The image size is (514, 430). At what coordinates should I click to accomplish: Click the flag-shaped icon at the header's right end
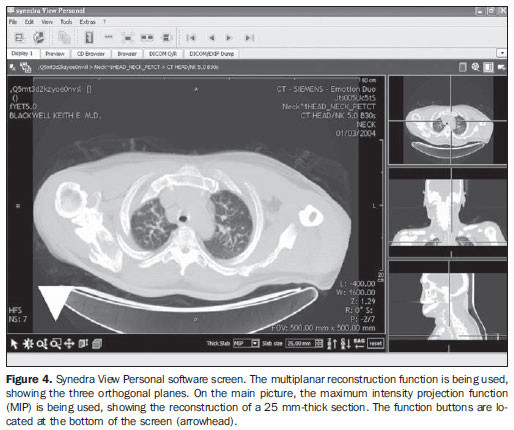point(501,67)
